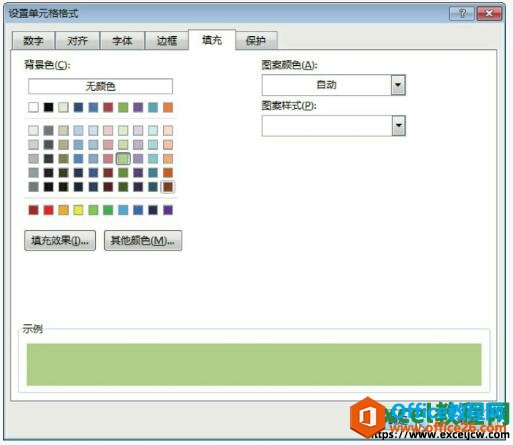Viewport: 513px width, 445px height.
Task: Select darkest maroon shade of red theme column
Action: (108, 187)
